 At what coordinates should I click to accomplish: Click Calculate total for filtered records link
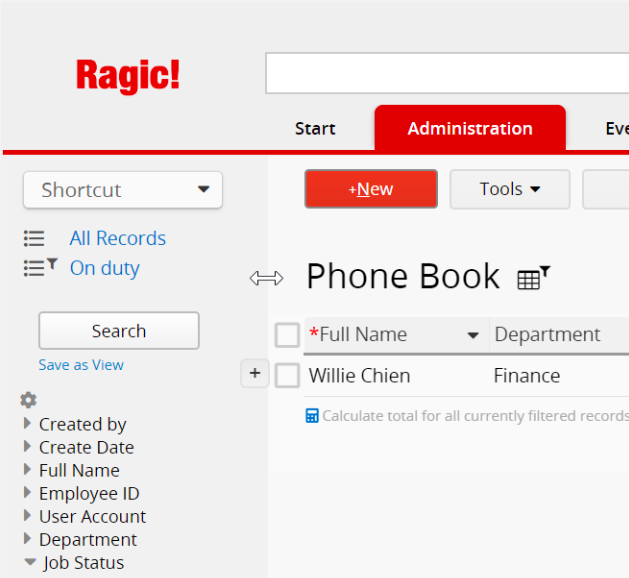[x=475, y=416]
